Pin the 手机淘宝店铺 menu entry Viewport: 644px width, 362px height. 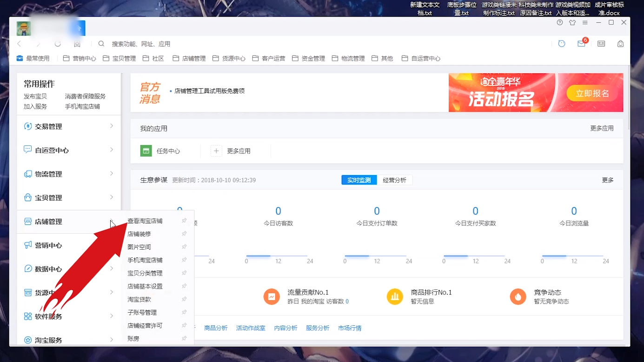184,260
